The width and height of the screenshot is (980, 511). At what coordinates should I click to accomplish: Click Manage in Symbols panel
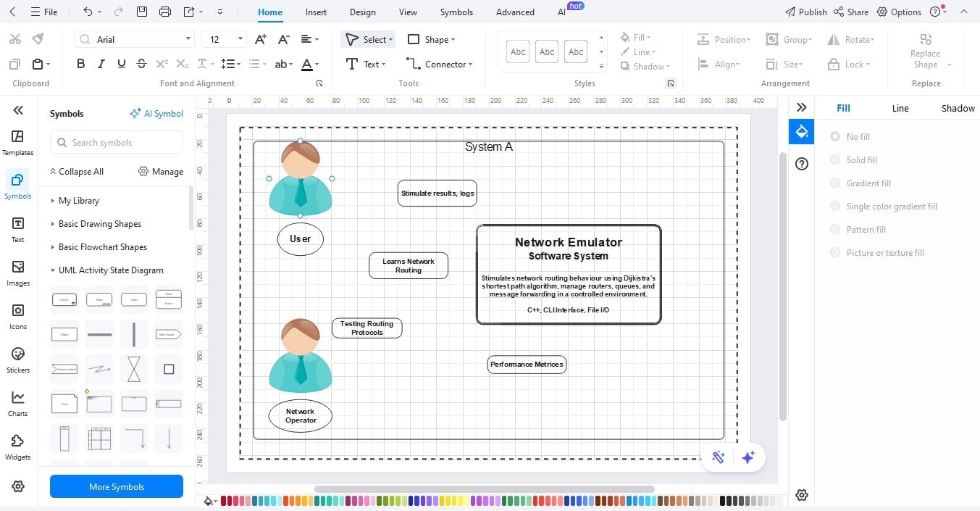point(160,171)
